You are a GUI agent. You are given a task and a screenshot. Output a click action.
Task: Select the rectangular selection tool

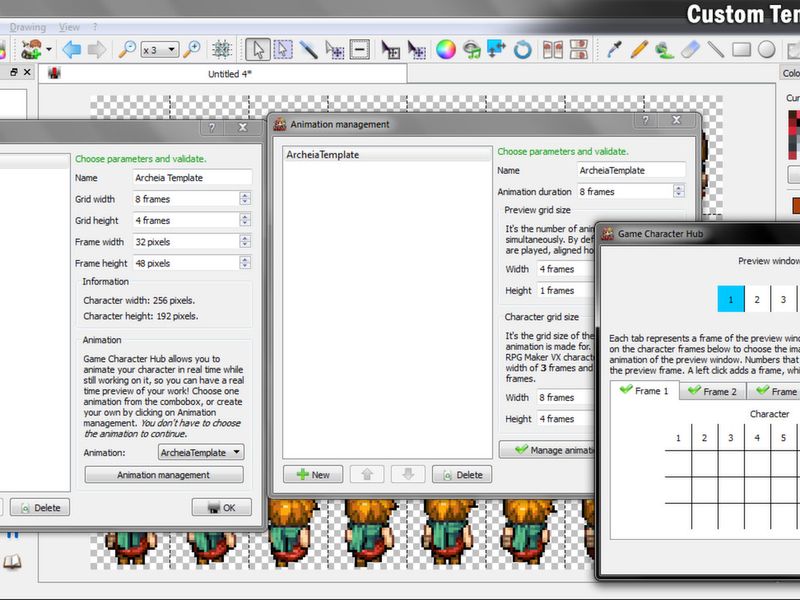(x=283, y=49)
